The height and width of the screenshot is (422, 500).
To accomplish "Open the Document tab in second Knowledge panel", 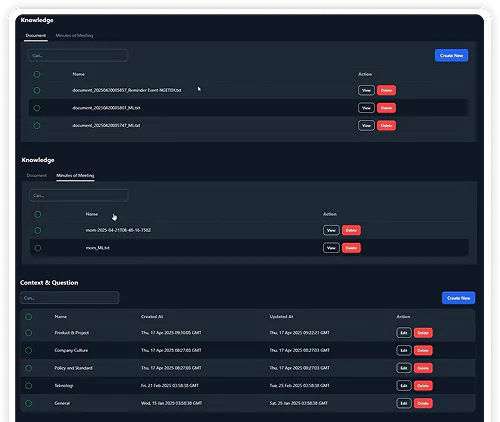I will pos(37,175).
